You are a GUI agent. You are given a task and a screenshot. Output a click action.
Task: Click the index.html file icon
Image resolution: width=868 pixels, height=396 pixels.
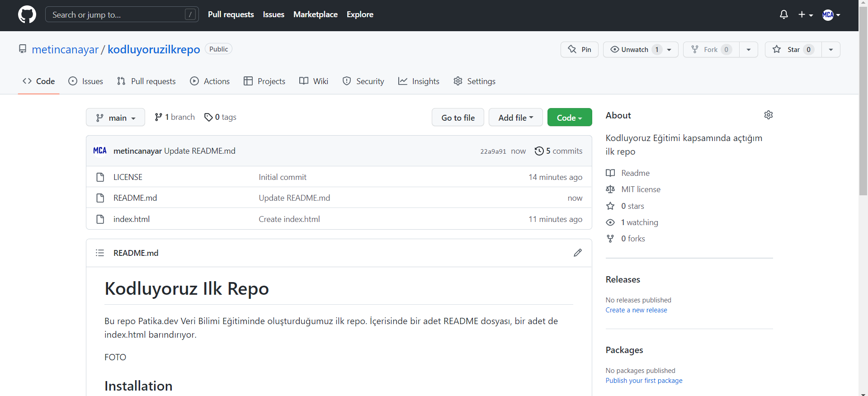pyautogui.click(x=100, y=219)
